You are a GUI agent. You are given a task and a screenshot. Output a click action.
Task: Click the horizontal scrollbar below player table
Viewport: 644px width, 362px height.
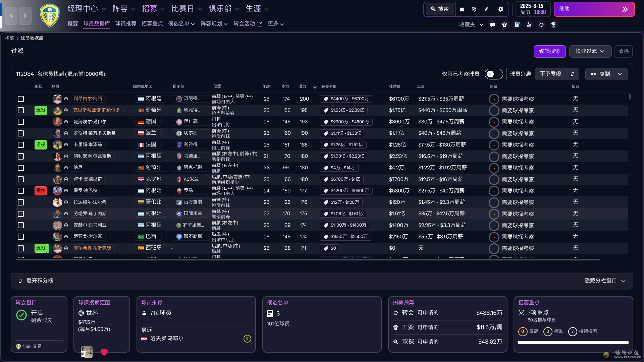pyautogui.click(x=308, y=259)
